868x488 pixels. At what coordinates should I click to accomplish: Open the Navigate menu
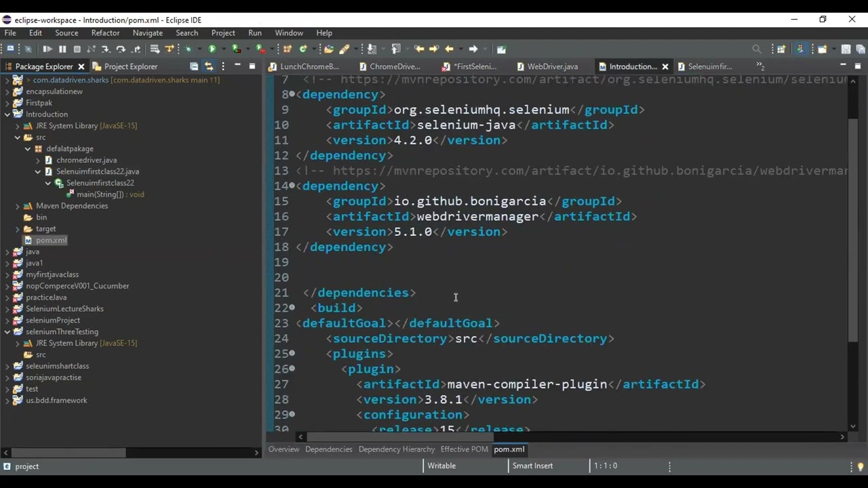147,33
